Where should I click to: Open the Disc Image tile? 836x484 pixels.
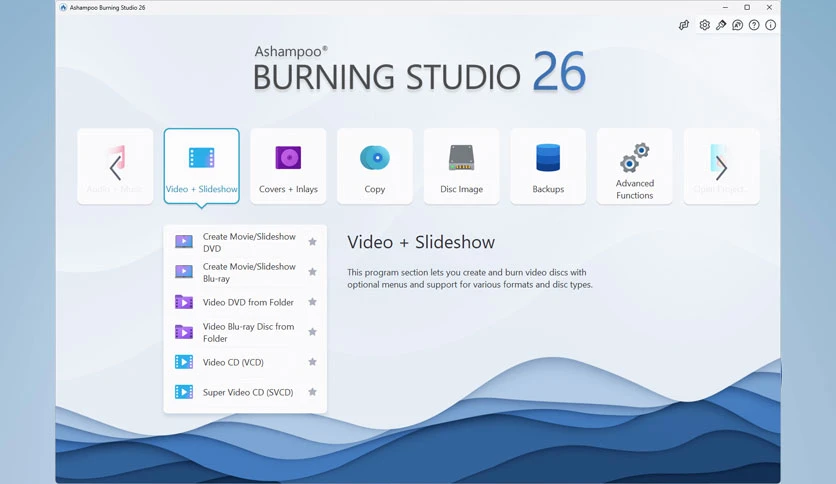coord(461,166)
